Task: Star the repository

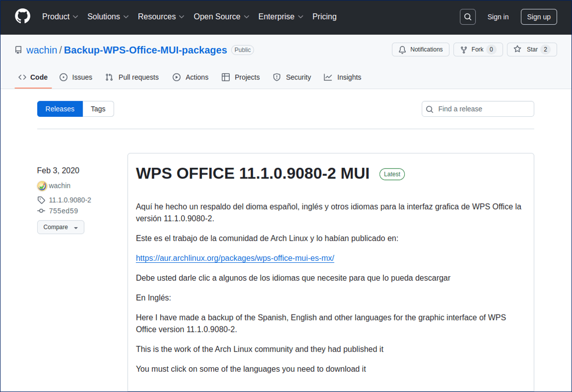Action: pyautogui.click(x=532, y=50)
